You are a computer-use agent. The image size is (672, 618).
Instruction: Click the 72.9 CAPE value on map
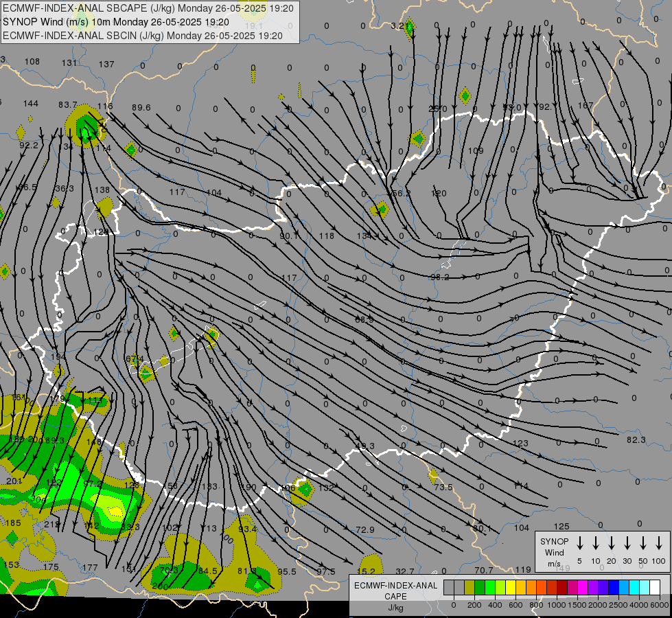(x=365, y=529)
